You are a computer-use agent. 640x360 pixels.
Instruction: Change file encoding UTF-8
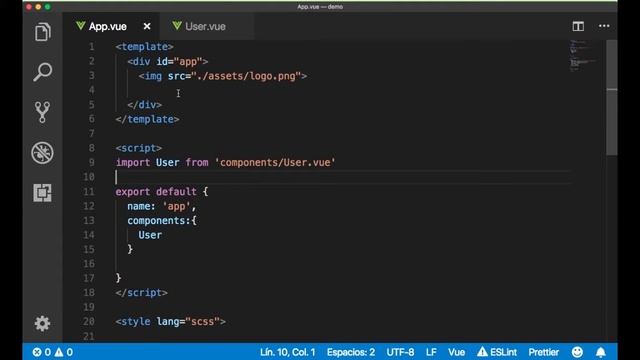pyautogui.click(x=400, y=352)
